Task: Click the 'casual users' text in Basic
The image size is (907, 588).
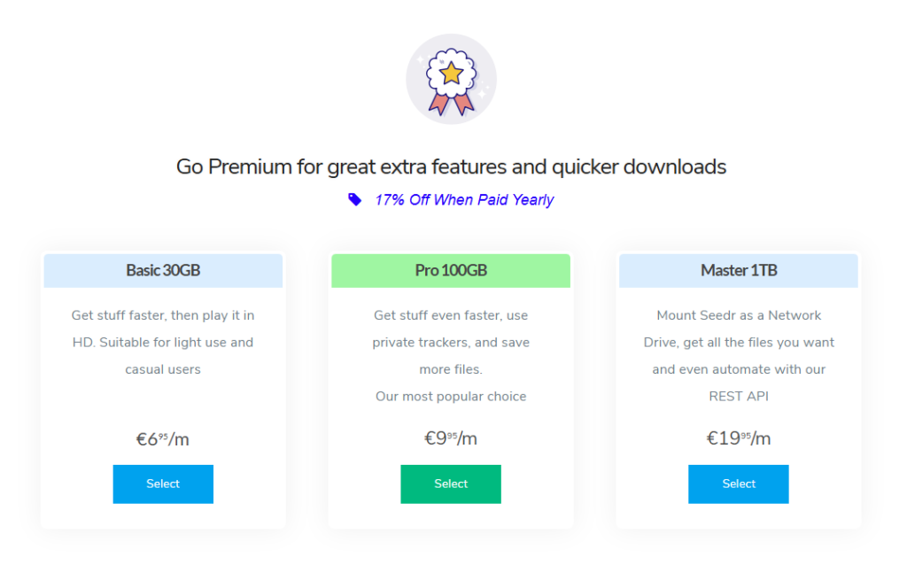Action: click(163, 369)
